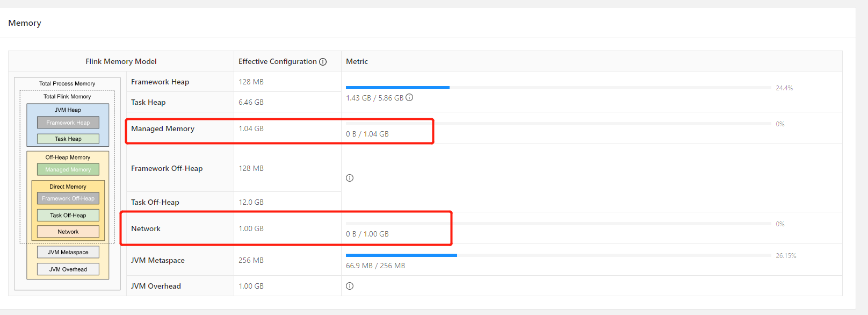Click the 6.46 GB Task Heap value
The height and width of the screenshot is (315, 868).
tap(251, 102)
